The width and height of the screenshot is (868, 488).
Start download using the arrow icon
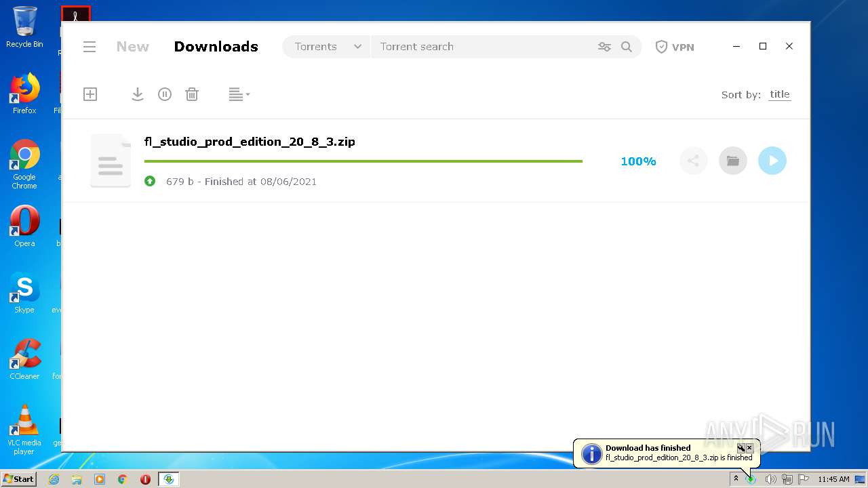[x=137, y=94]
